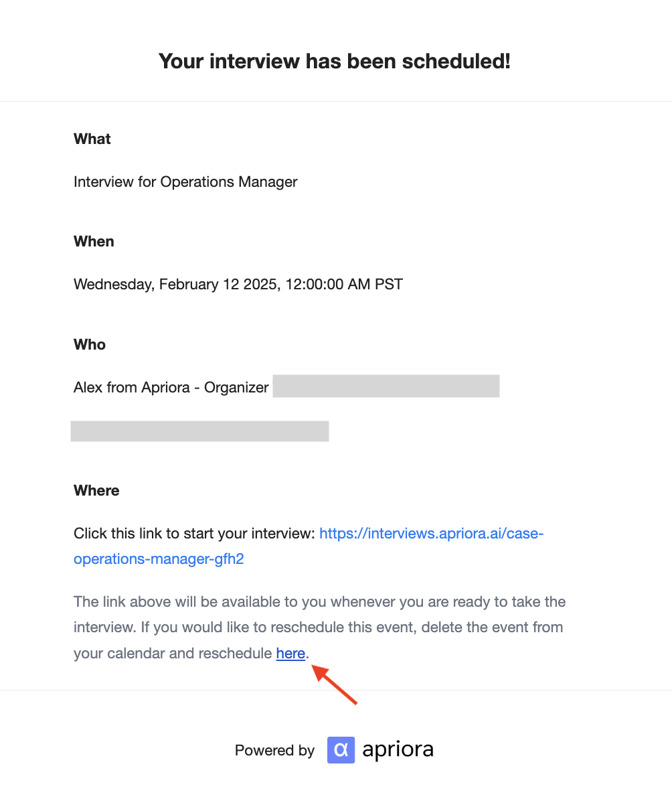Click the 'apriora' brand name text
The image size is (672, 805).
(398, 750)
